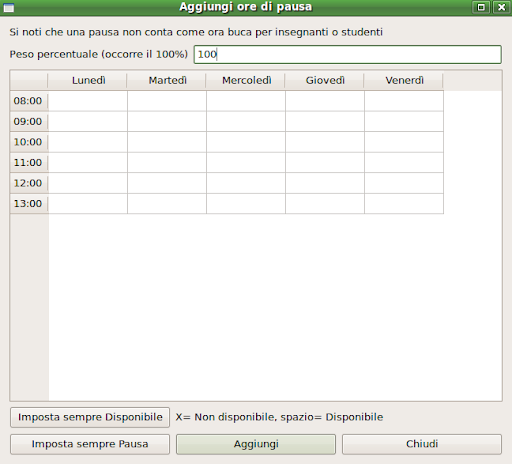This screenshot has height=464, width=512.
Task: Select the 12:00 row header
Action: (29, 183)
